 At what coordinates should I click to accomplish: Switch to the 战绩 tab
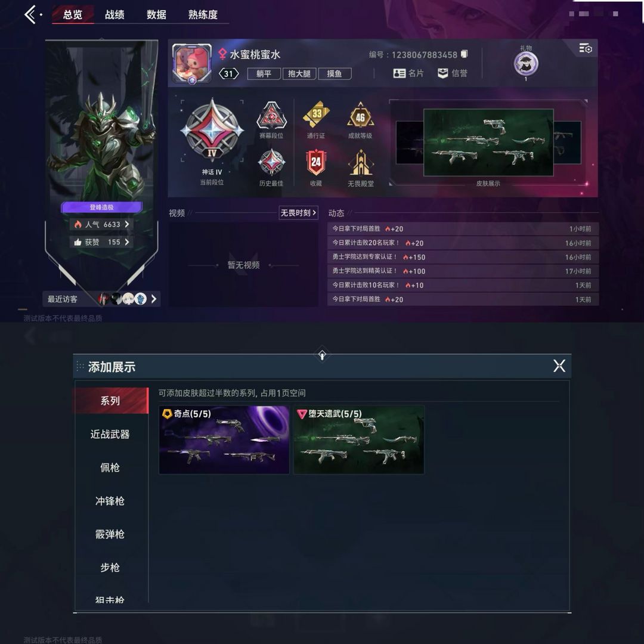point(114,15)
